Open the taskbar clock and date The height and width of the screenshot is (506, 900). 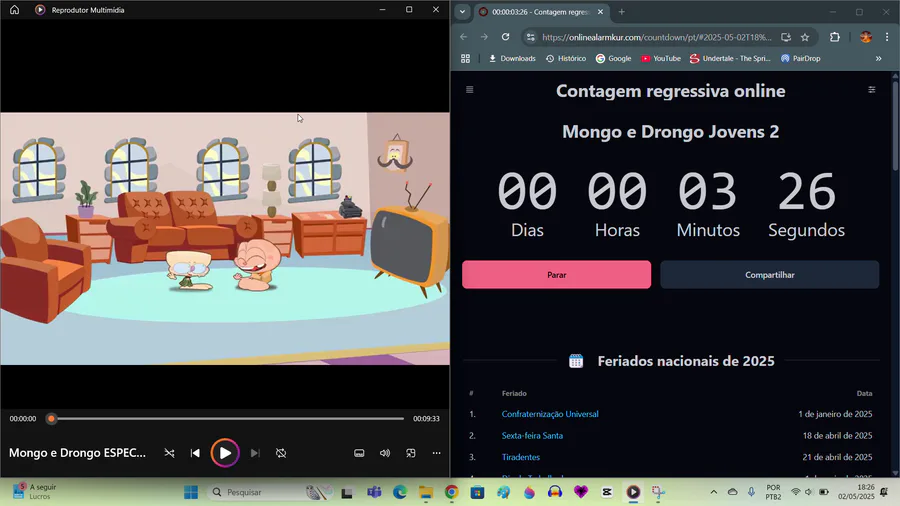tap(855, 492)
